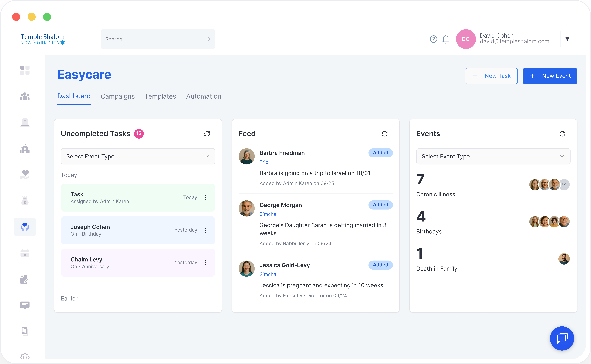This screenshot has width=591, height=364.
Task: Expand Select Event Type dropdown in Events
Action: coord(493,157)
